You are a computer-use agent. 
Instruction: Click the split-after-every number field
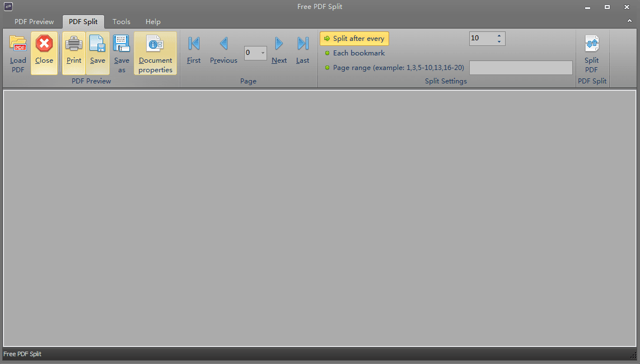(483, 38)
